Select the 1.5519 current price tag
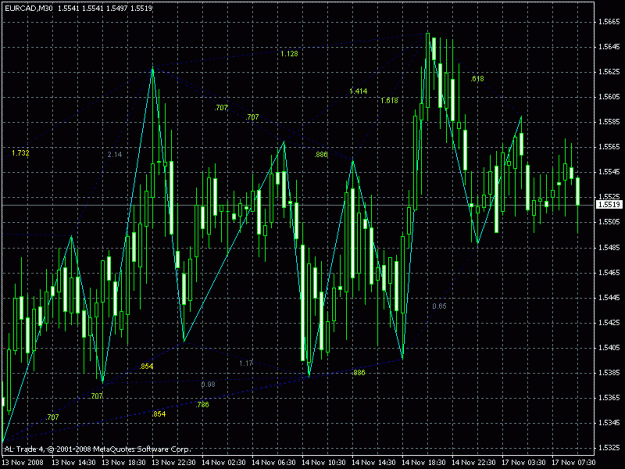 609,205
